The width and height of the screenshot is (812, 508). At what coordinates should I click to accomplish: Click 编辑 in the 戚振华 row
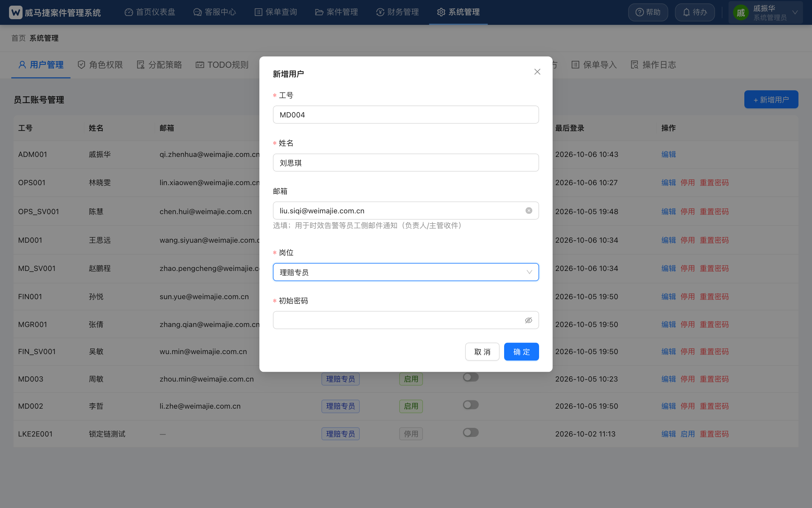(669, 155)
